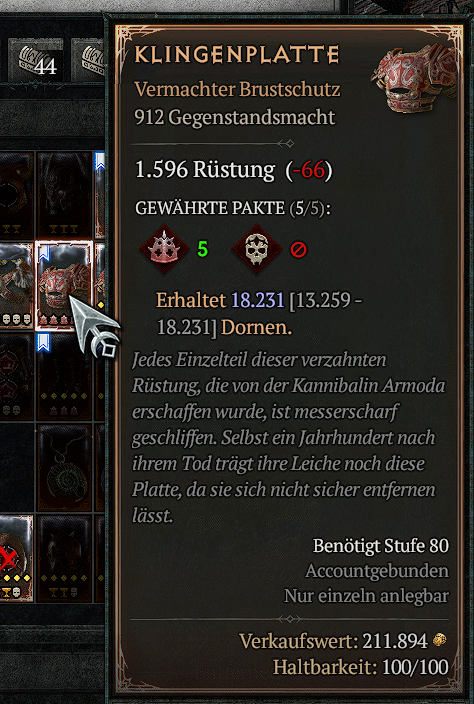The height and width of the screenshot is (704, 474).
Task: Select the eagle-feathered item with skull markers
Action: pos(16,286)
